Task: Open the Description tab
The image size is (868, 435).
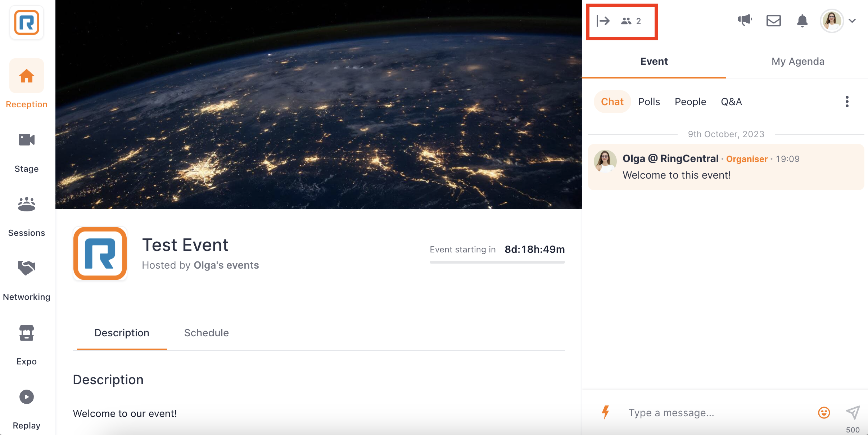Action: (122, 333)
